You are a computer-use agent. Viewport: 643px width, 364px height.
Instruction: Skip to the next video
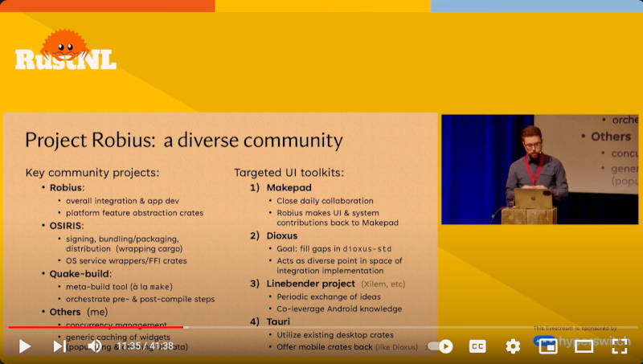tap(59, 346)
